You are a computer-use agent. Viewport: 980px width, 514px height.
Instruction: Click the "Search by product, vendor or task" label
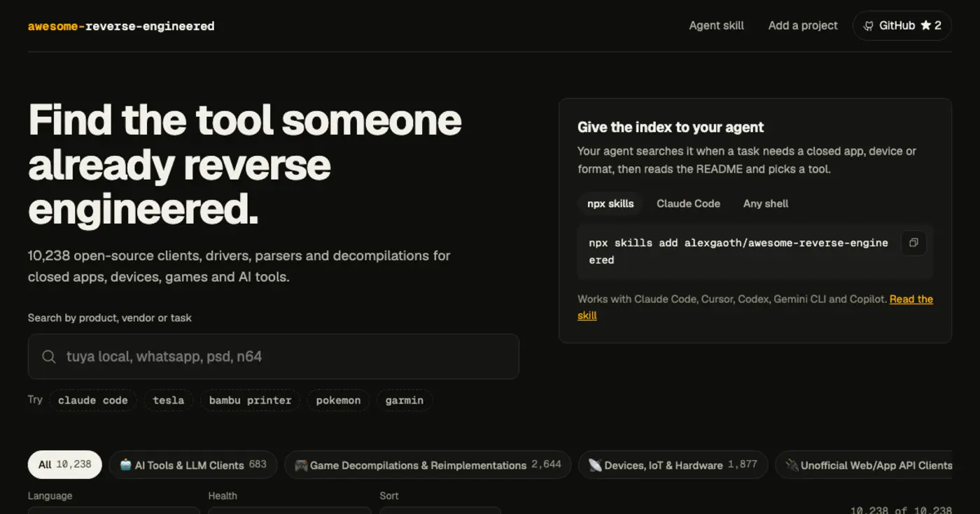point(110,317)
